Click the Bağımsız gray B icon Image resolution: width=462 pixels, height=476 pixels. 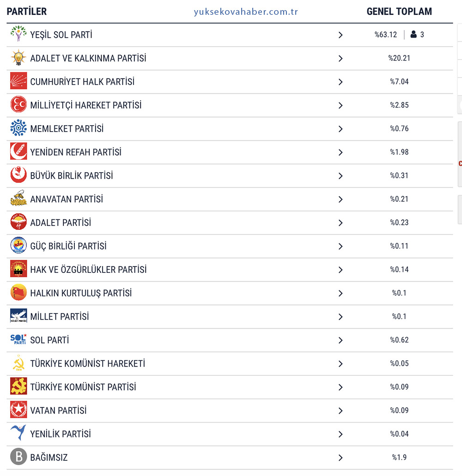point(18,457)
